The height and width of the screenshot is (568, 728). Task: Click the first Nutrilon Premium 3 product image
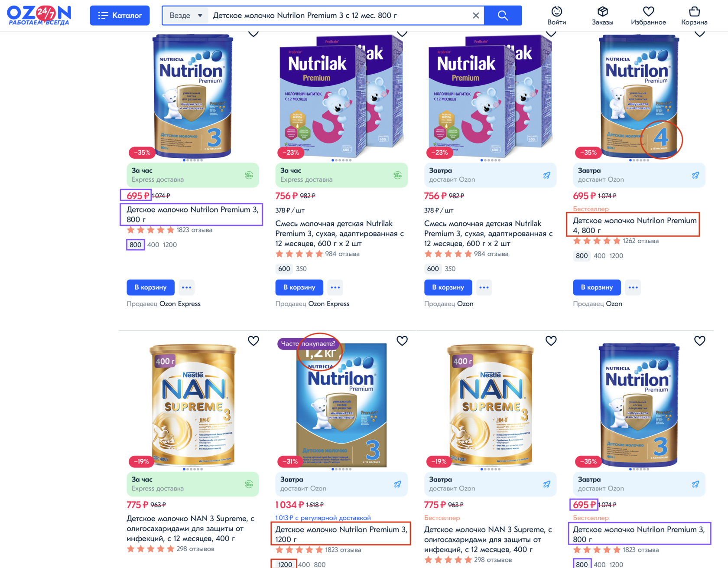(193, 96)
